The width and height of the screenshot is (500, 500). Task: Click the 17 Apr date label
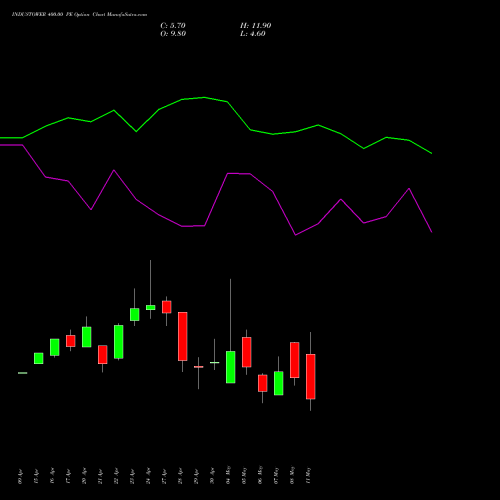[x=69, y=476]
